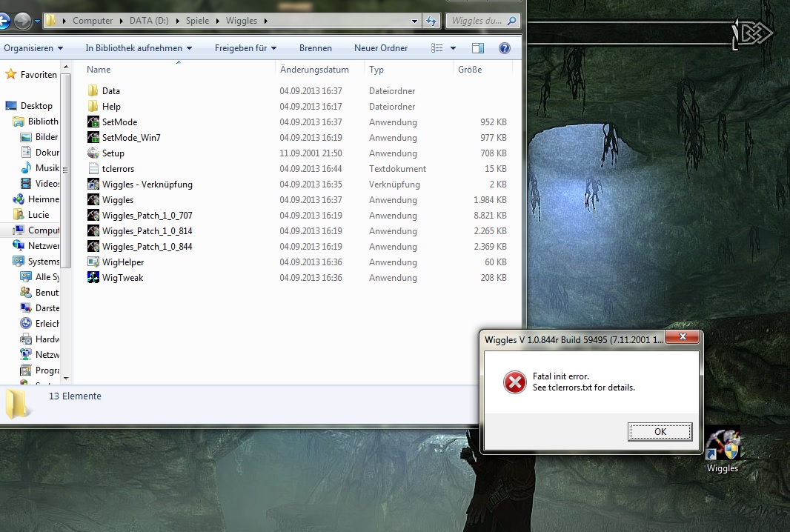Open the Freigeben für menu
Image resolution: width=790 pixels, height=532 pixels.
(x=245, y=48)
